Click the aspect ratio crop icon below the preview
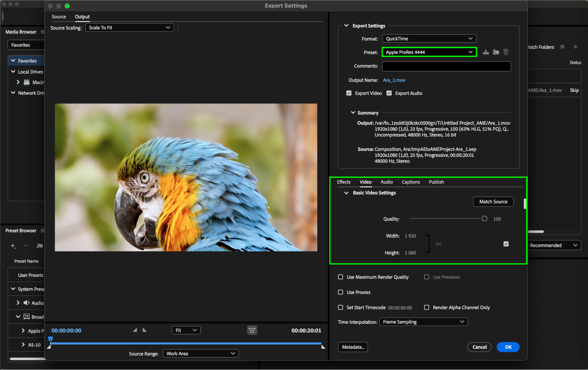 pos(252,330)
